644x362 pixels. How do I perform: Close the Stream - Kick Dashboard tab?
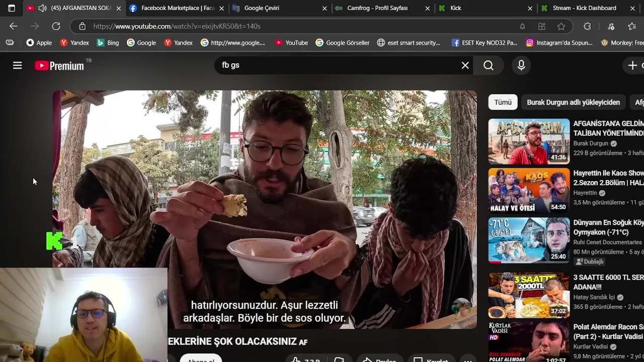point(632,9)
